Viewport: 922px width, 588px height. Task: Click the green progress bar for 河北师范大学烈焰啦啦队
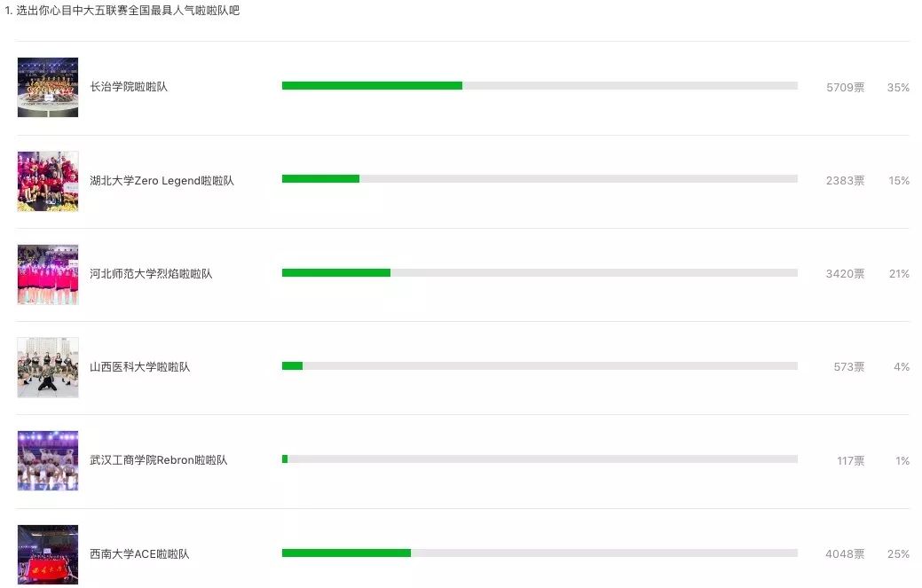tap(336, 272)
